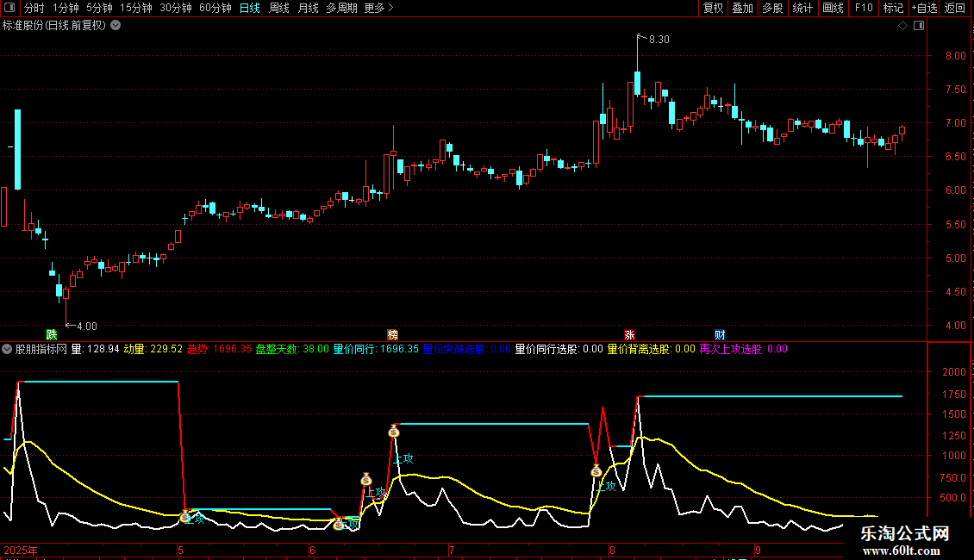Click the red 涨 marker

pos(629,335)
